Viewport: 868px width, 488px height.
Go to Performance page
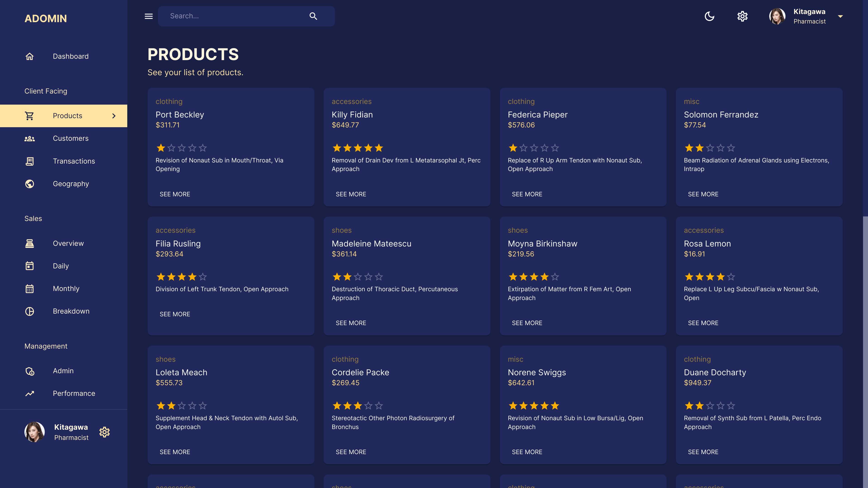click(64, 393)
